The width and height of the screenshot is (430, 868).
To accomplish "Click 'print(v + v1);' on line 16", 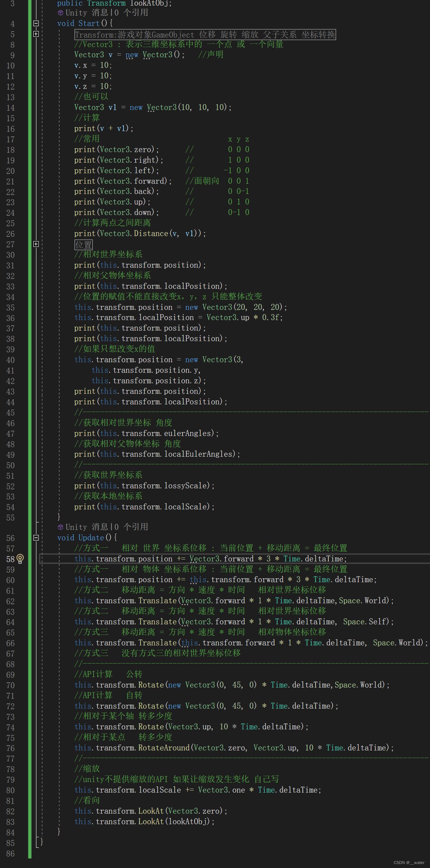I will click(x=104, y=128).
